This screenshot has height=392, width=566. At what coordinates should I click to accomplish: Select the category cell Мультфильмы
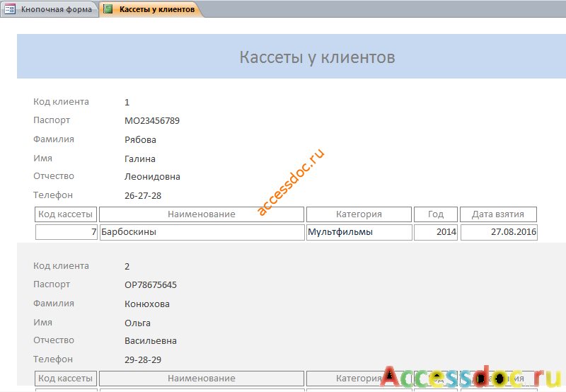coord(359,232)
